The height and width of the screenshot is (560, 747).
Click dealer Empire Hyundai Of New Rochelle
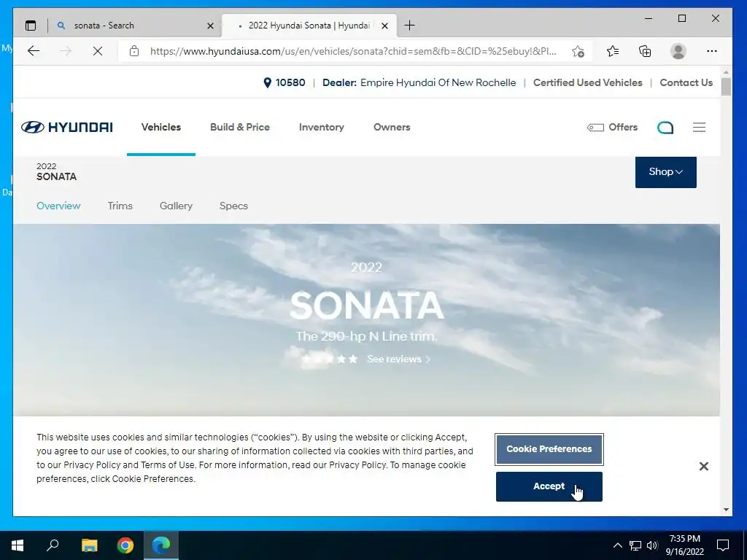tap(438, 83)
